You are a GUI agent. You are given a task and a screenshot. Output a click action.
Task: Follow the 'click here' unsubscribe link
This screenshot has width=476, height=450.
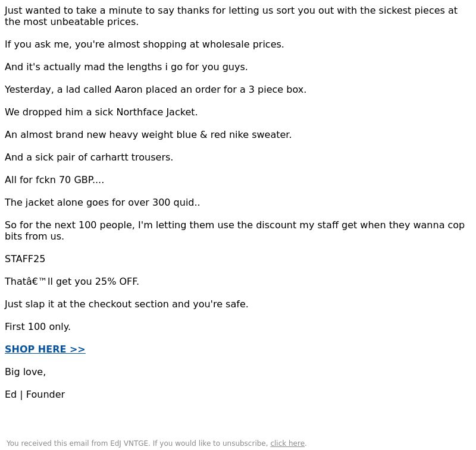[x=287, y=443]
